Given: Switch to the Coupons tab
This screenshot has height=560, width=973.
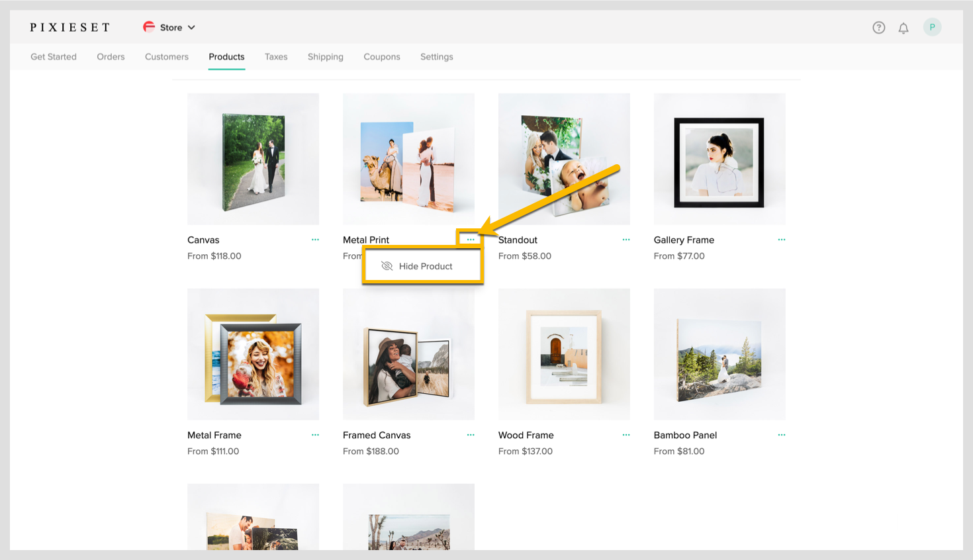Looking at the screenshot, I should [x=382, y=57].
